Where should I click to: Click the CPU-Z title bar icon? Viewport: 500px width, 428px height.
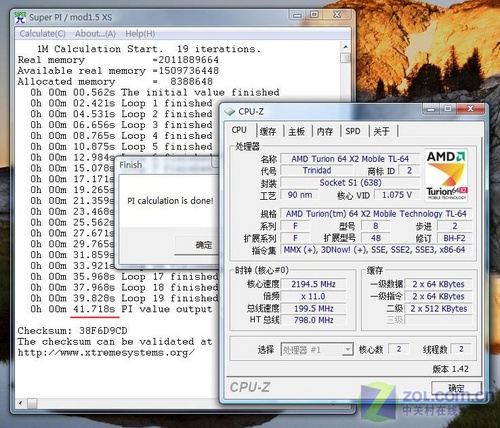230,111
